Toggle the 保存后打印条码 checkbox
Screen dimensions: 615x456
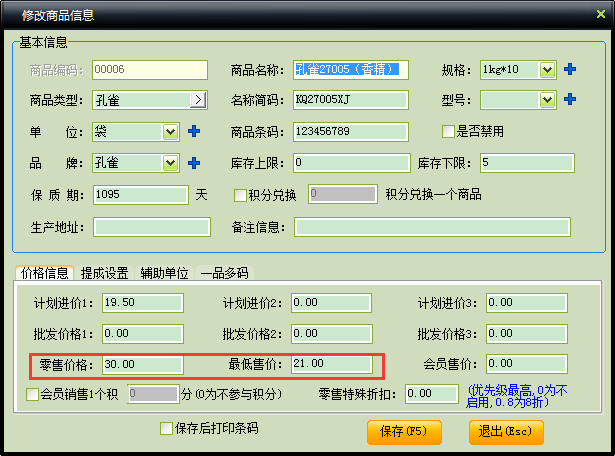pyautogui.click(x=166, y=428)
